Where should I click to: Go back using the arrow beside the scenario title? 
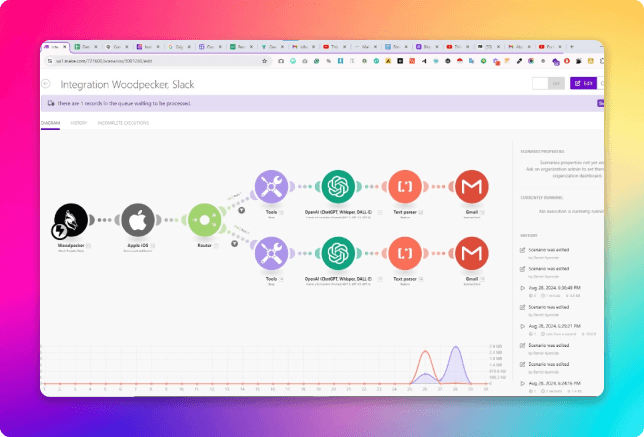[x=46, y=84]
